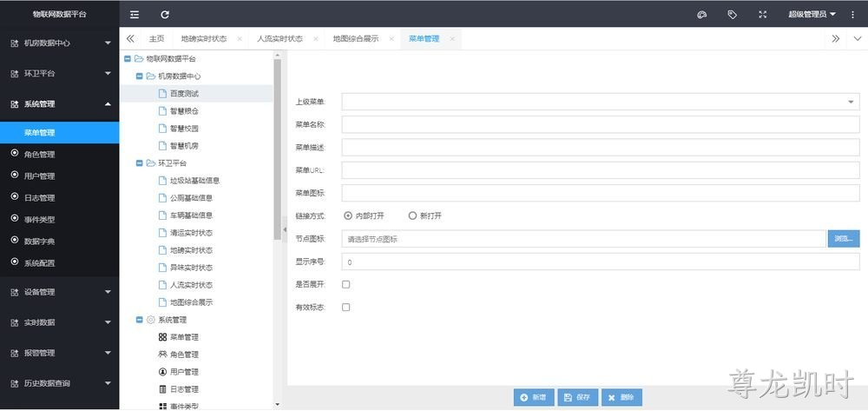Select 异味实时状态 tree item

click(192, 268)
